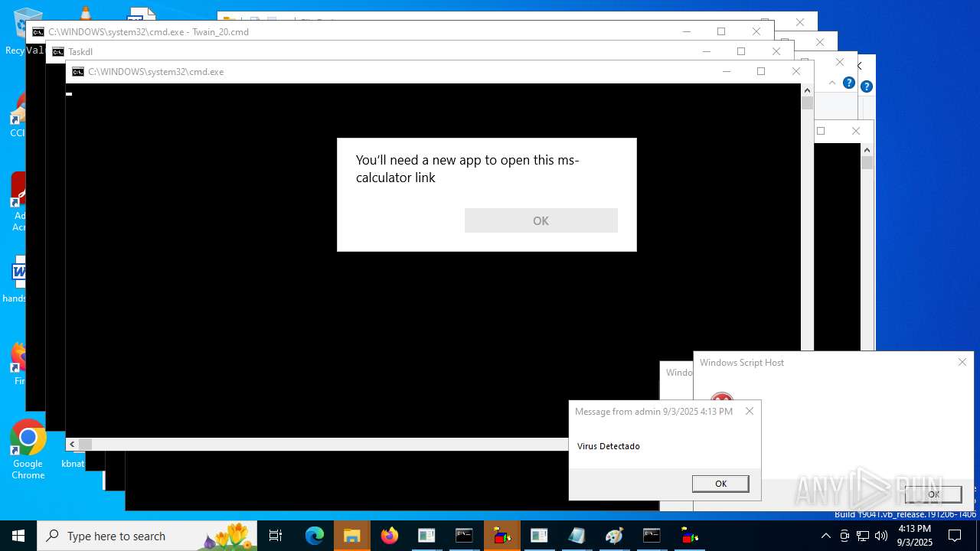Click the Help icon beside the ribbon chevron
This screenshot has width=980, height=551.
pos(848,83)
